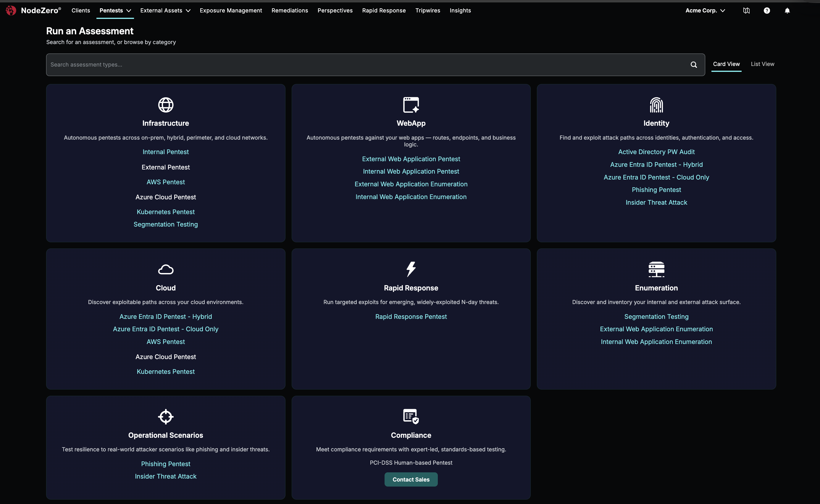The height and width of the screenshot is (504, 820).
Task: Open the Acme Corp. account dropdown
Action: [705, 10]
